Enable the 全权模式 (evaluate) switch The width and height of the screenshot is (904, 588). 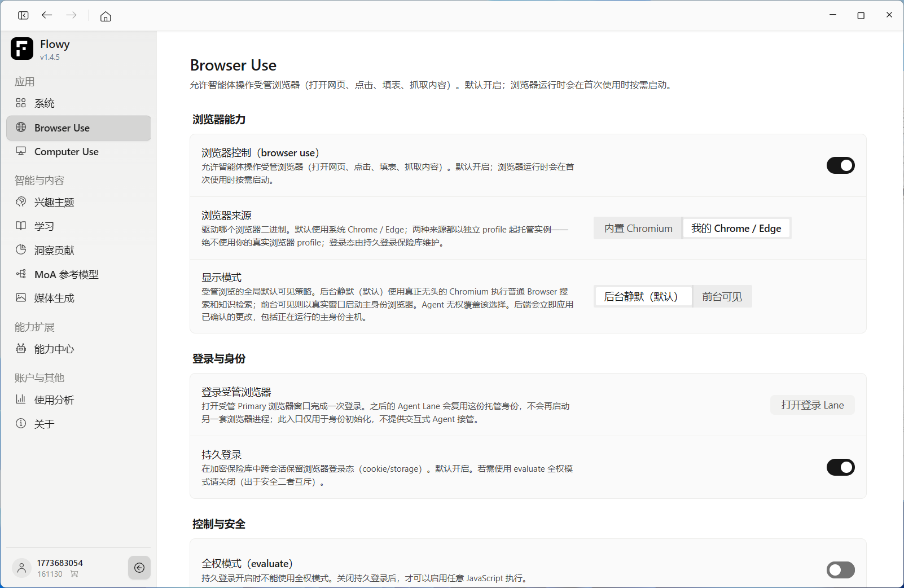click(840, 570)
